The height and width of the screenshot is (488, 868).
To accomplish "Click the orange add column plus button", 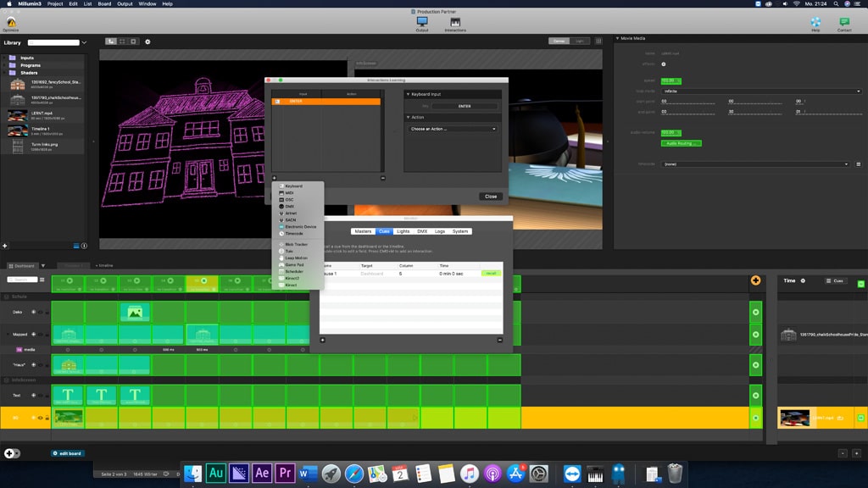I will coord(755,280).
